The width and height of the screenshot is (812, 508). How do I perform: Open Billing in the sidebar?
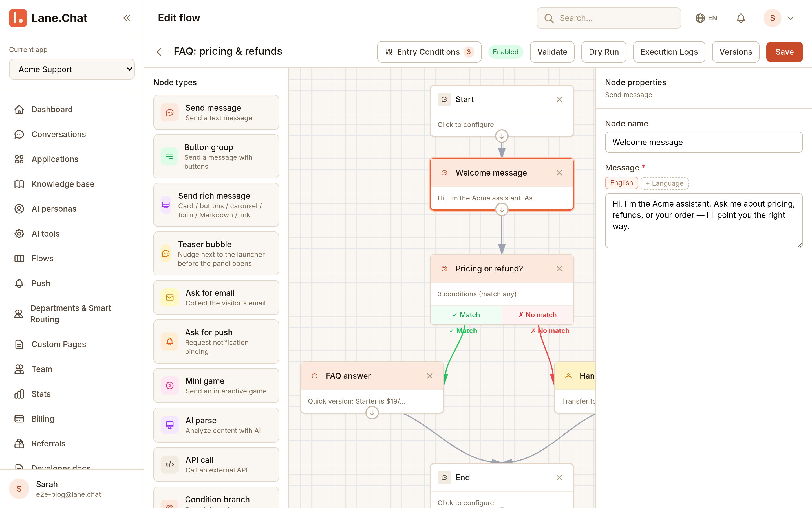[72, 419]
